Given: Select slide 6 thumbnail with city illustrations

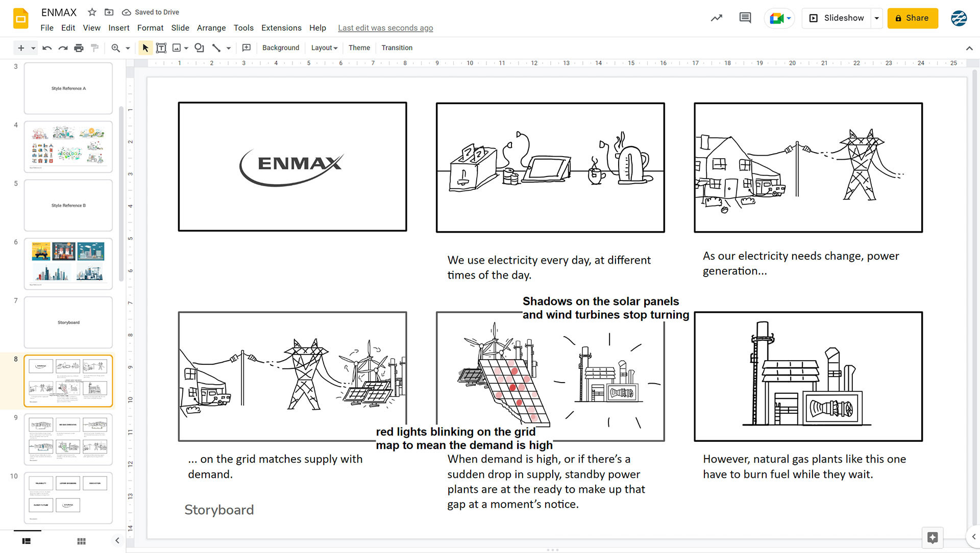Looking at the screenshot, I should [68, 263].
